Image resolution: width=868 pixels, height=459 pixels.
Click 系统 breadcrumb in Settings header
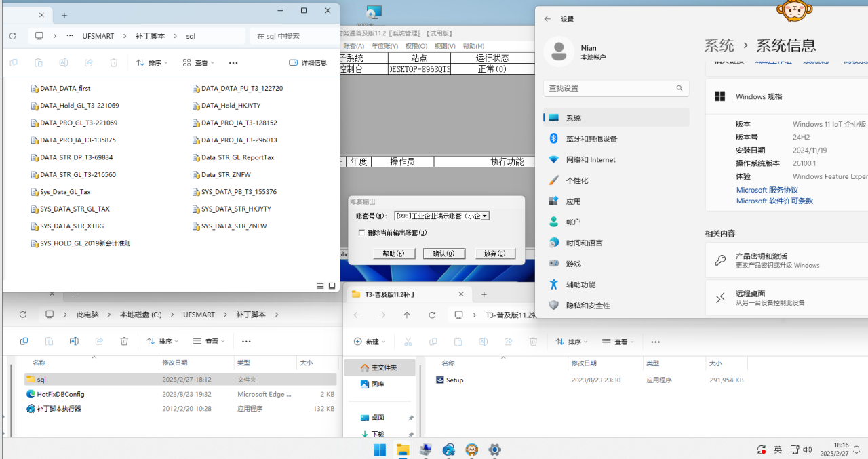pos(719,45)
